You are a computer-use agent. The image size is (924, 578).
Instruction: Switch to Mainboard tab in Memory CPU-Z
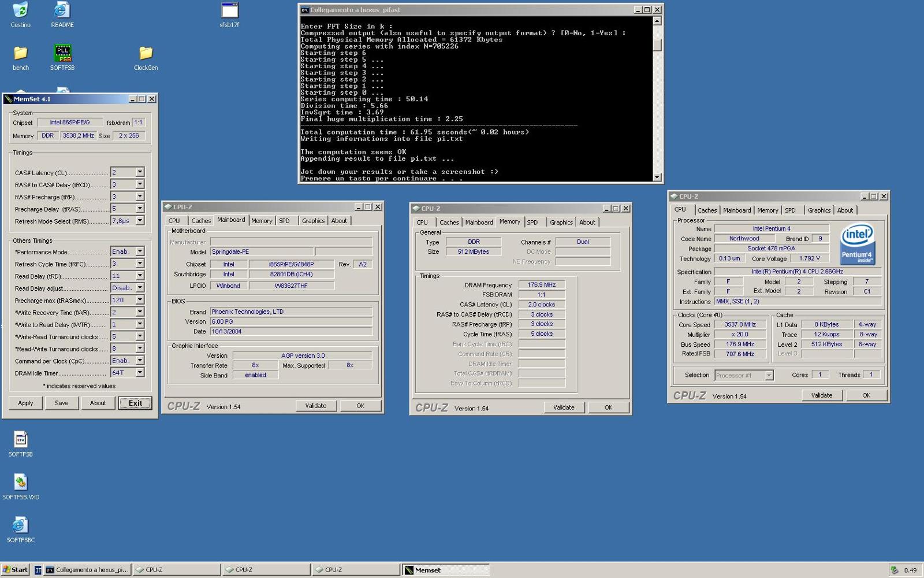pyautogui.click(x=479, y=223)
